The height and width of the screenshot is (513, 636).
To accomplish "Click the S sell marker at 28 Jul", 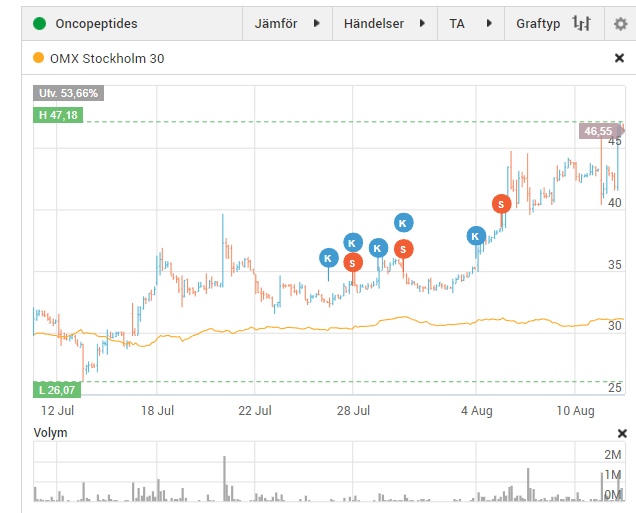I will (x=353, y=263).
